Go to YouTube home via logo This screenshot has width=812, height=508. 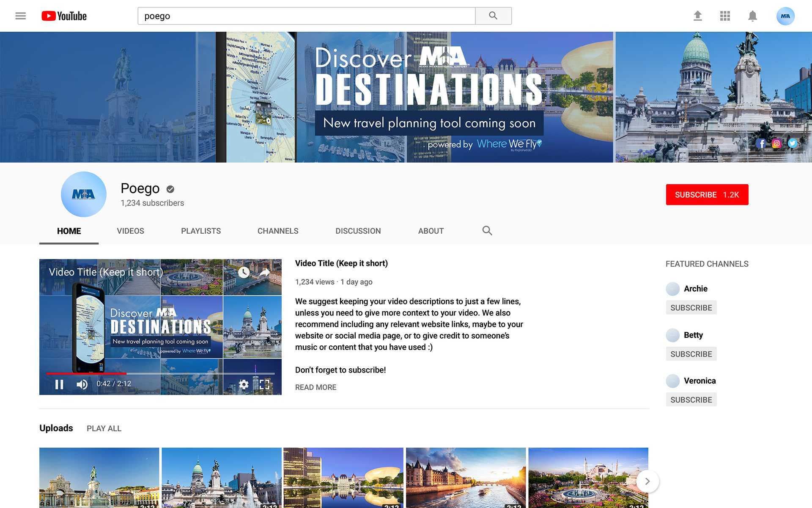64,16
